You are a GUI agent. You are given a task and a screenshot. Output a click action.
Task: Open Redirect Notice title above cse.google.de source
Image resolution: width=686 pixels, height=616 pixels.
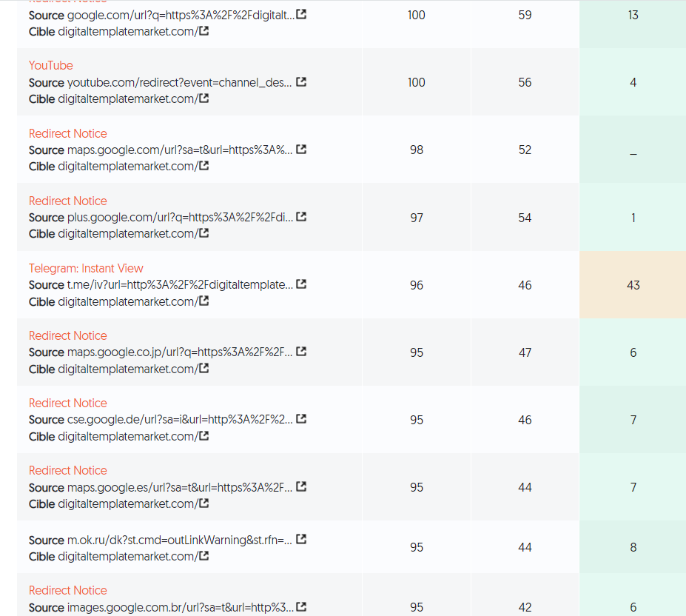click(67, 403)
